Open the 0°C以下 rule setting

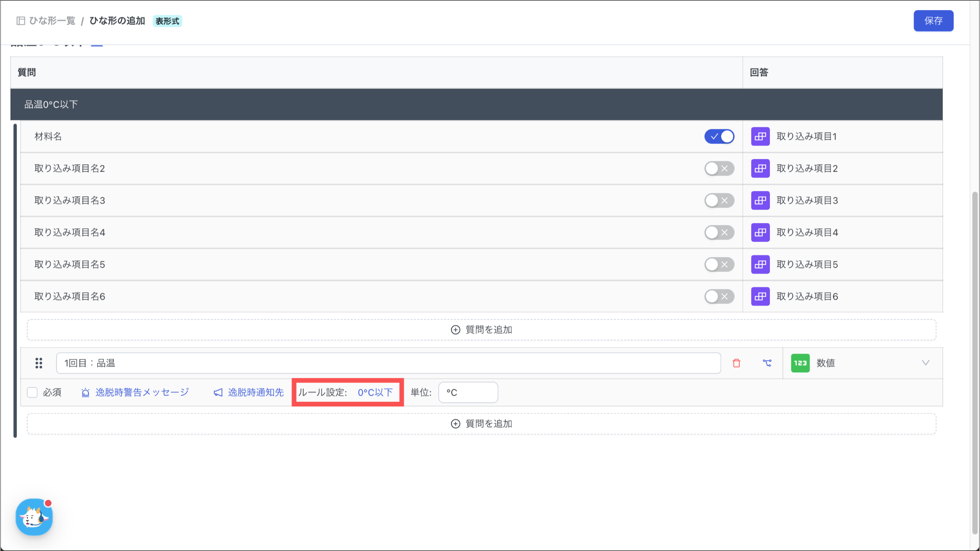tap(375, 393)
